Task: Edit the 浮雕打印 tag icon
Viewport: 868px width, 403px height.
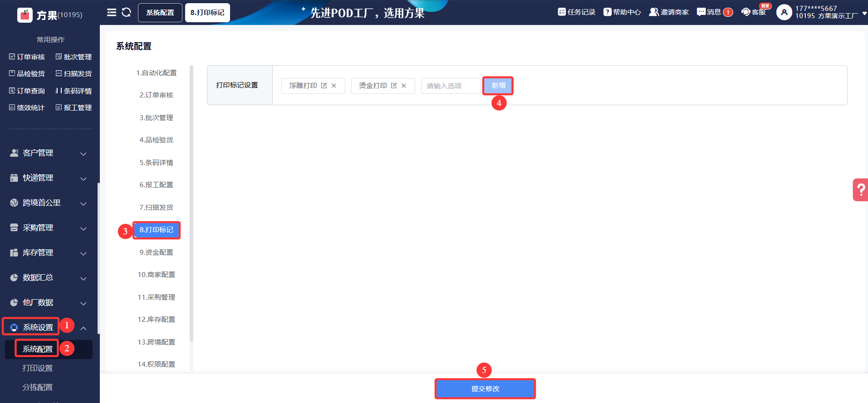Action: [324, 86]
